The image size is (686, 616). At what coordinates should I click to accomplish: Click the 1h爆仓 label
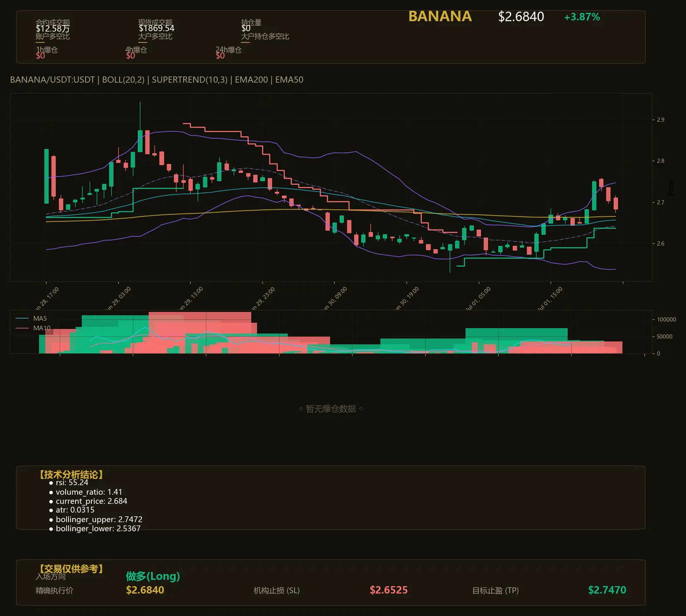coord(47,50)
